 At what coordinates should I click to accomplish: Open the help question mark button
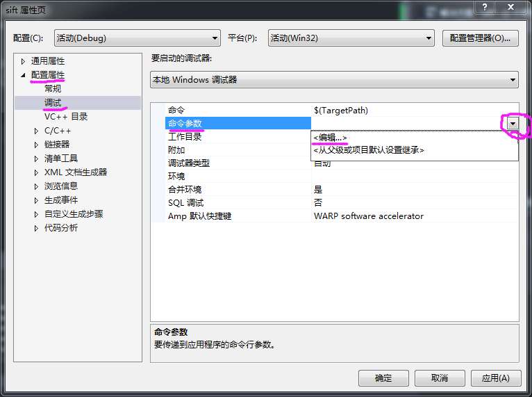[485, 6]
